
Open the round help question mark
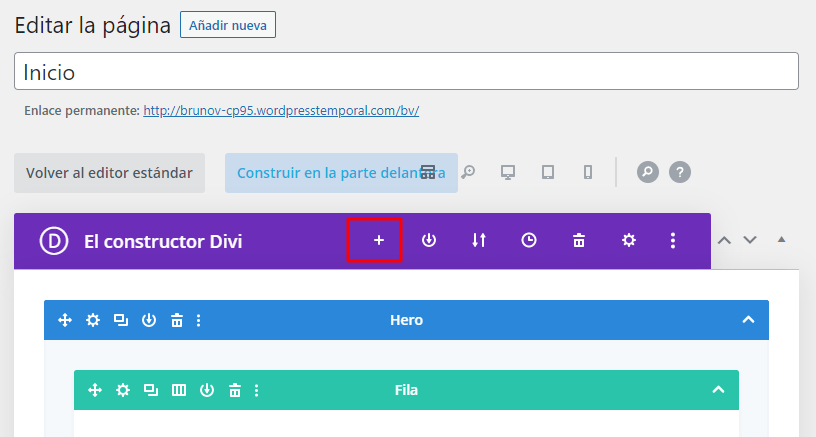click(x=680, y=172)
